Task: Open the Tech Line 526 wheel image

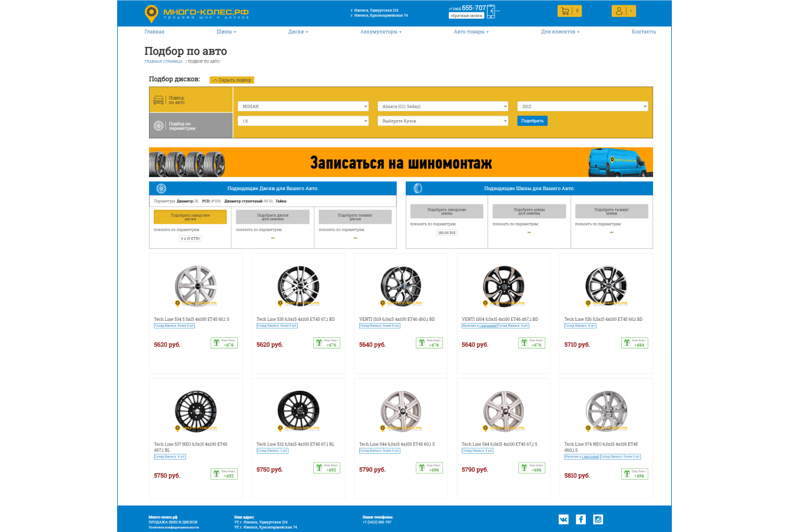Action: tap(606, 285)
